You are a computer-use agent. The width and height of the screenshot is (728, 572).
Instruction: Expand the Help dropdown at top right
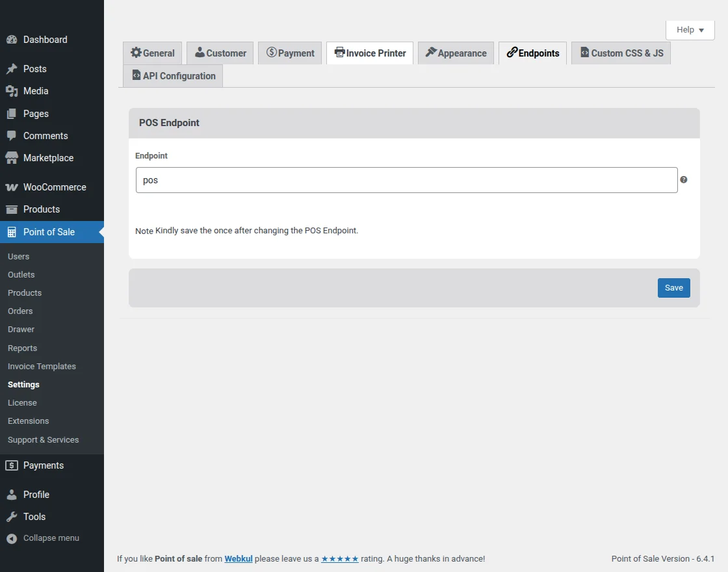point(690,29)
